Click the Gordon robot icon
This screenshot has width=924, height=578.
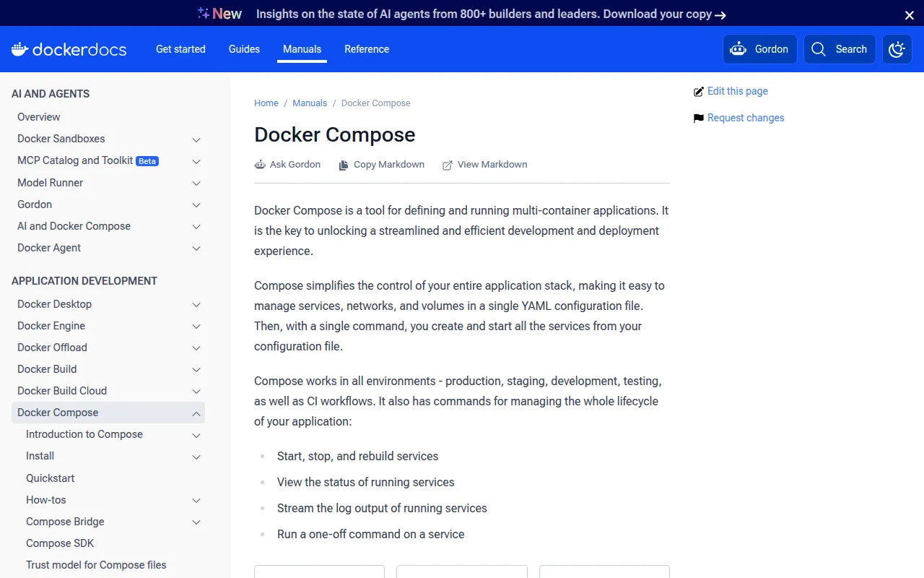[738, 49]
